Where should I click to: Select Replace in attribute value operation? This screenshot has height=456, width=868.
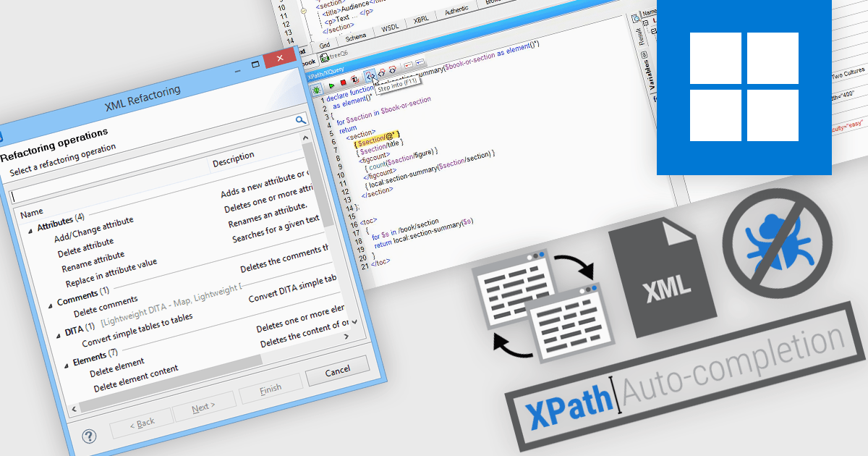(x=111, y=272)
